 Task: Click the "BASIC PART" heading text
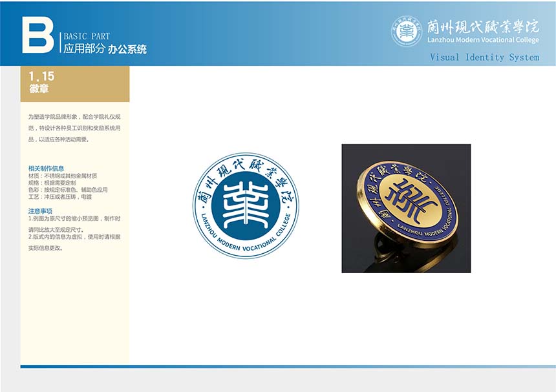tap(87, 37)
